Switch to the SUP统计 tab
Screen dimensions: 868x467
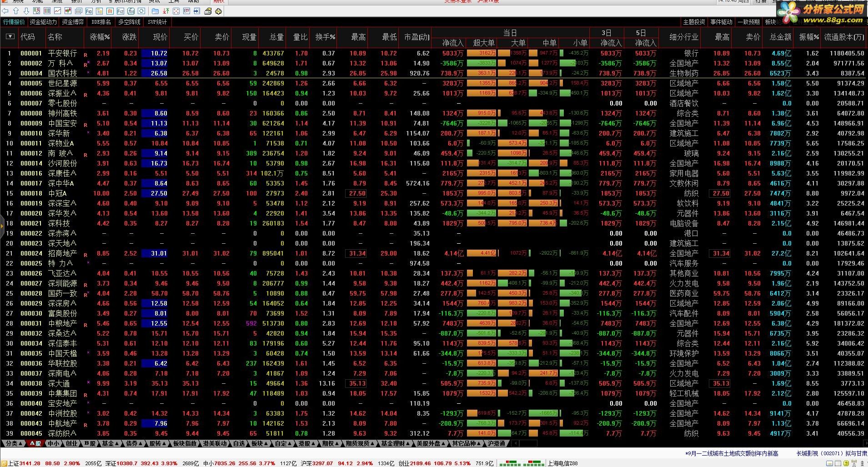coord(157,22)
